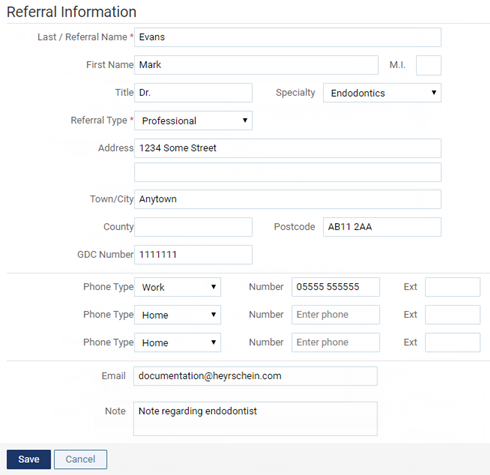
Task: Click the Cancel button
Action: (80, 459)
